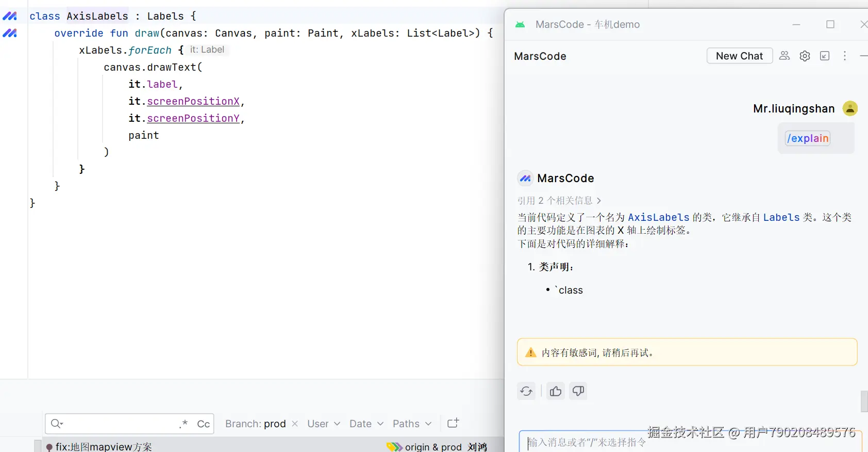Click the sensitive-content warning icon
Image resolution: width=868 pixels, height=452 pixels.
tap(530, 353)
